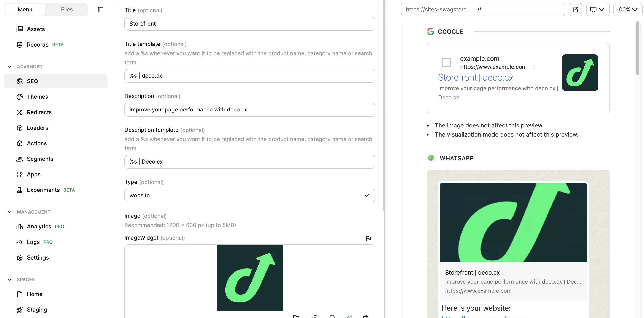This screenshot has width=644, height=318.
Task: Open the zoom level 100% selector
Action: (x=627, y=10)
